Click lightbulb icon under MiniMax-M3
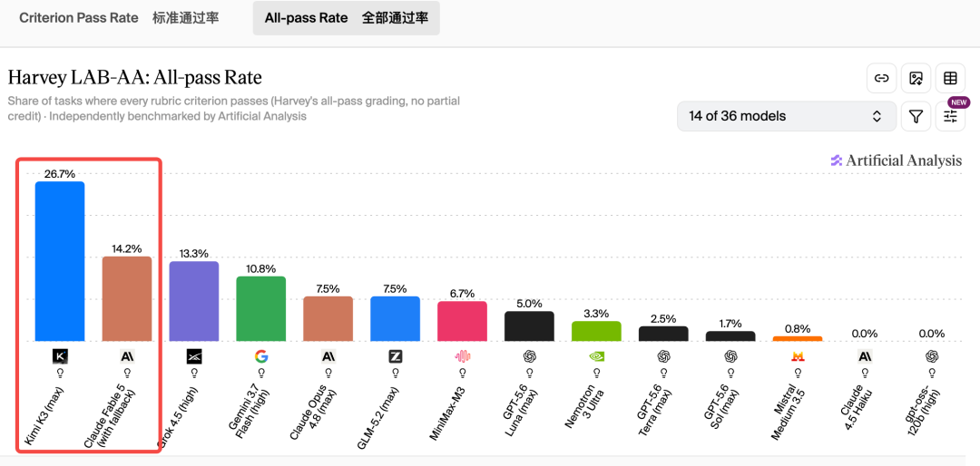 click(x=463, y=374)
